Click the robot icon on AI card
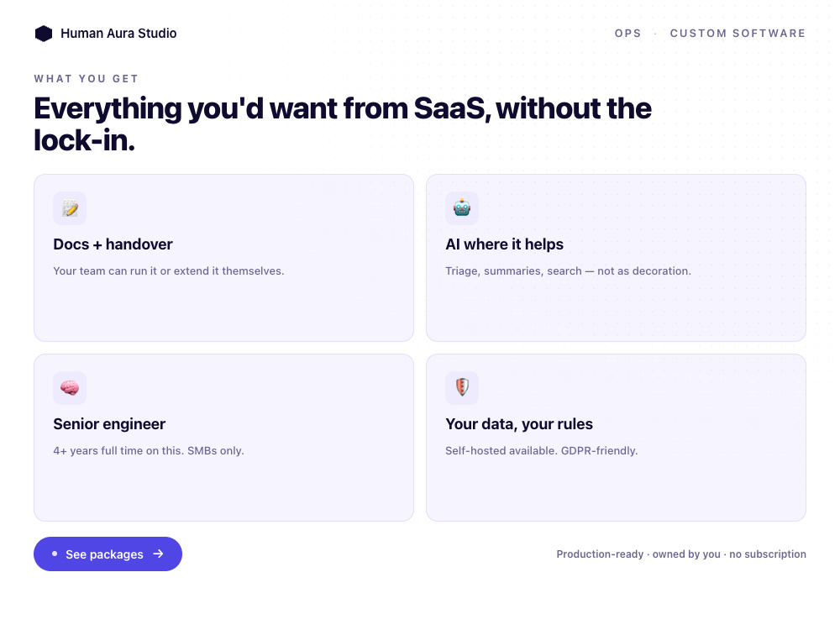Image resolution: width=840 pixels, height=630 pixels. pos(462,207)
